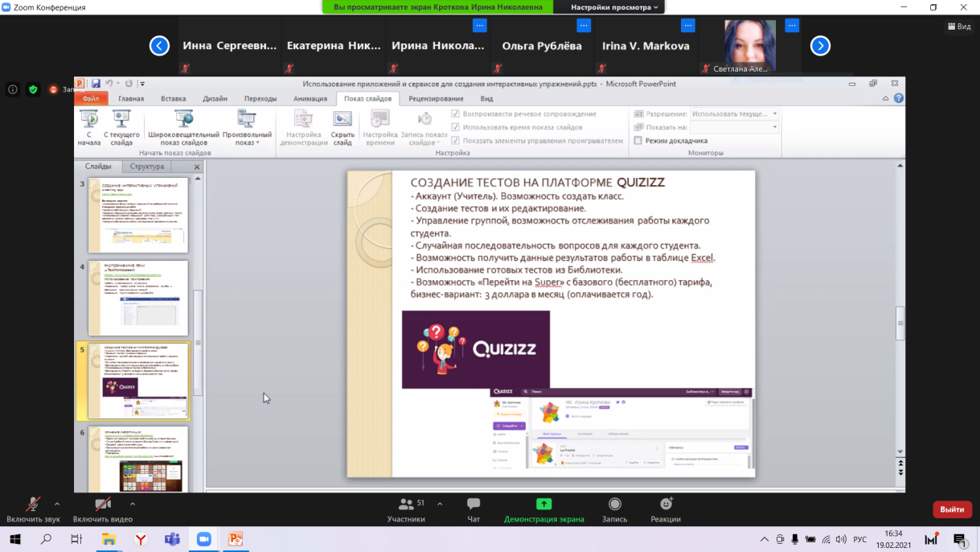Click the РУС input language indicator
Image resolution: width=980 pixels, height=552 pixels.
(859, 539)
